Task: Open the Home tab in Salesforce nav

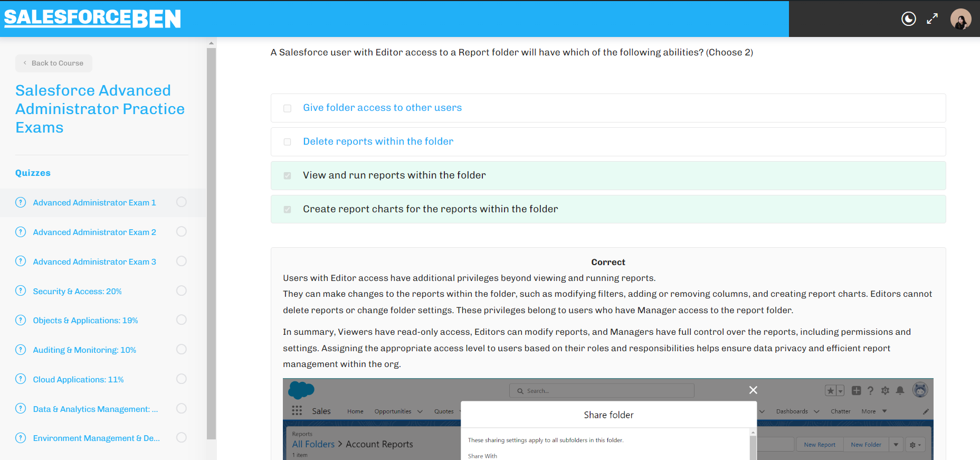Action: (355, 411)
